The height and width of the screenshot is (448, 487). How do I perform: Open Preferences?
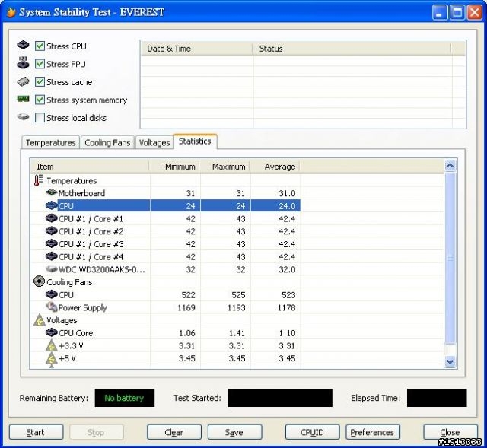pyautogui.click(x=373, y=432)
